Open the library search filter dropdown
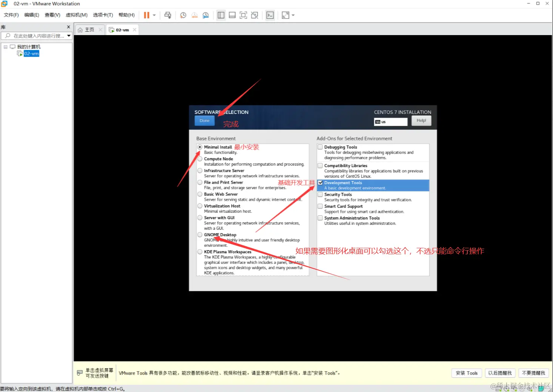Screen dimensions: 553x392 click(69, 36)
